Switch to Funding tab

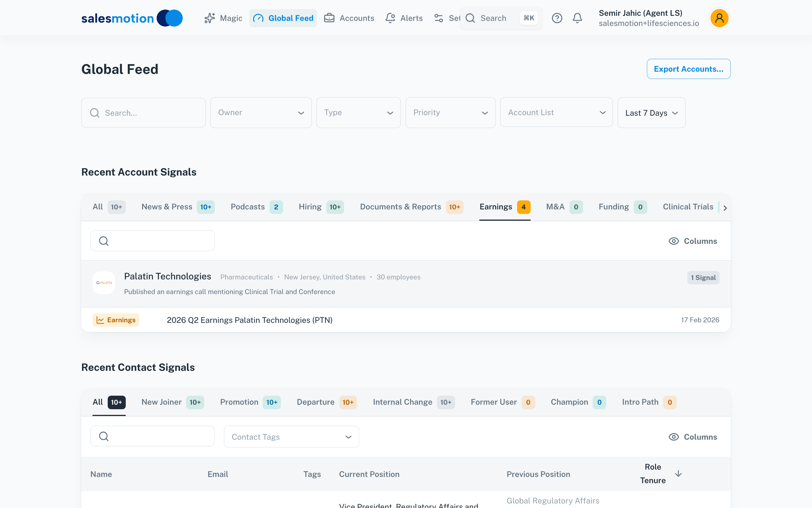(x=623, y=207)
